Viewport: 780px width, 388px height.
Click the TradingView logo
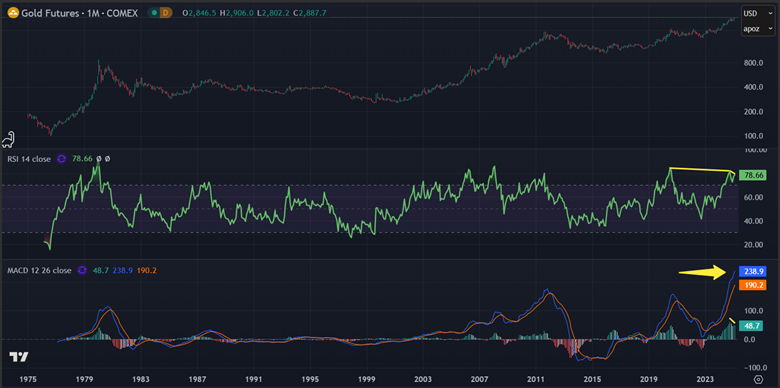[19, 357]
